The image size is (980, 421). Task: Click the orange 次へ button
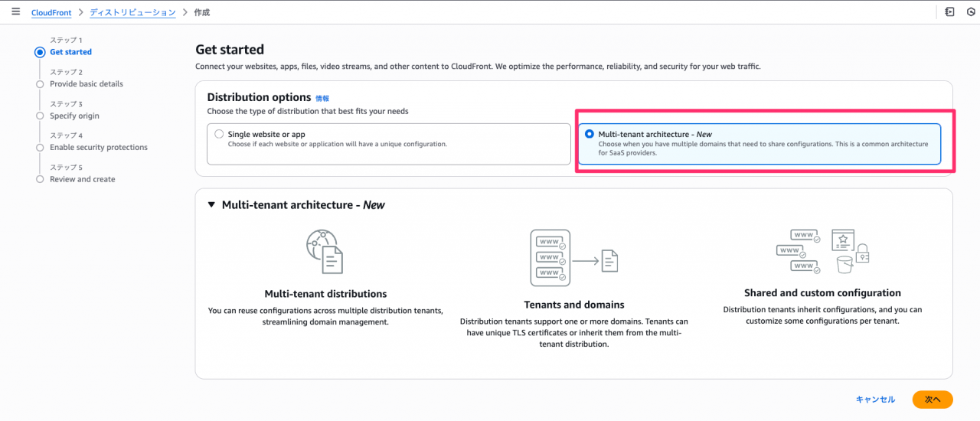pyautogui.click(x=932, y=400)
